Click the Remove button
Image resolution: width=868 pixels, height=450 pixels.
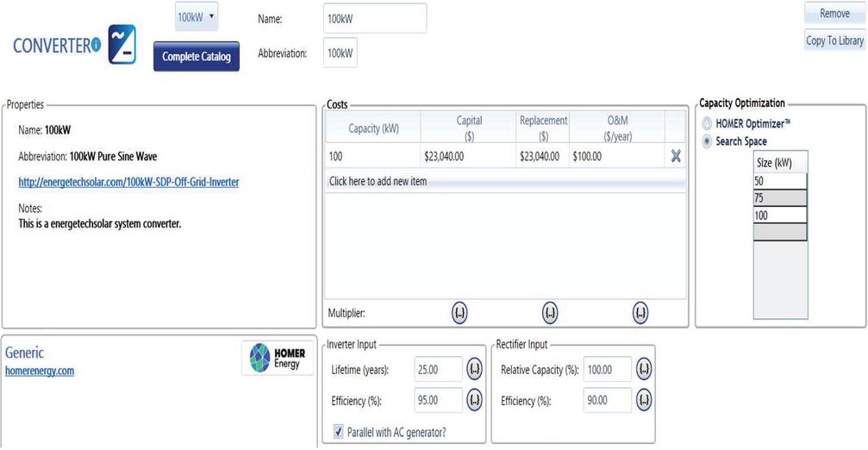pos(834,14)
